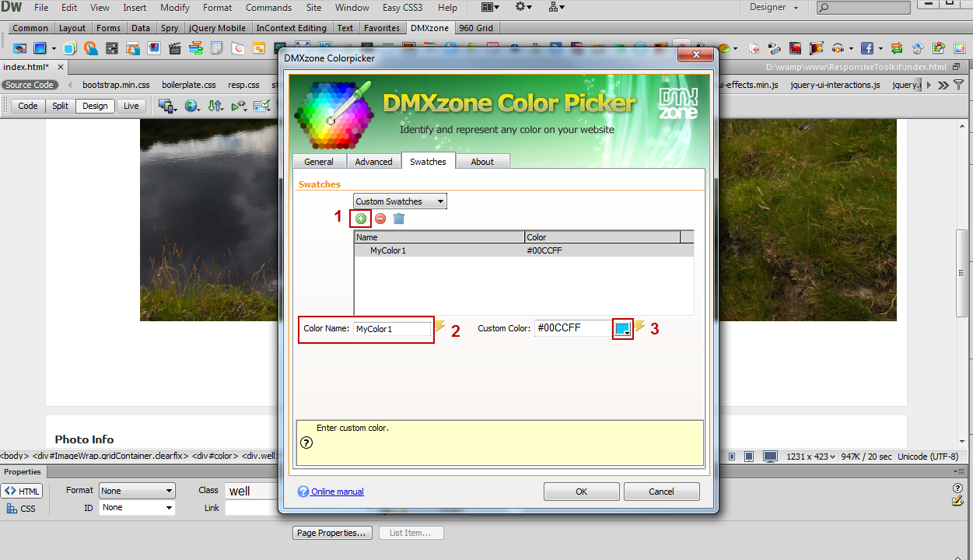Click the help question mark icon in dialog
This screenshot has width=973, height=560.
[306, 443]
